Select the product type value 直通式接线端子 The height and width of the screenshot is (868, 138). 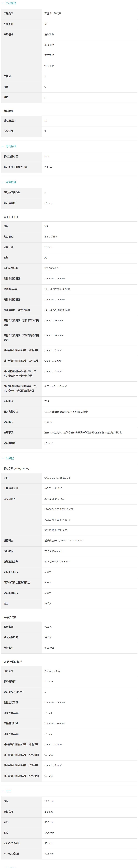53,14
